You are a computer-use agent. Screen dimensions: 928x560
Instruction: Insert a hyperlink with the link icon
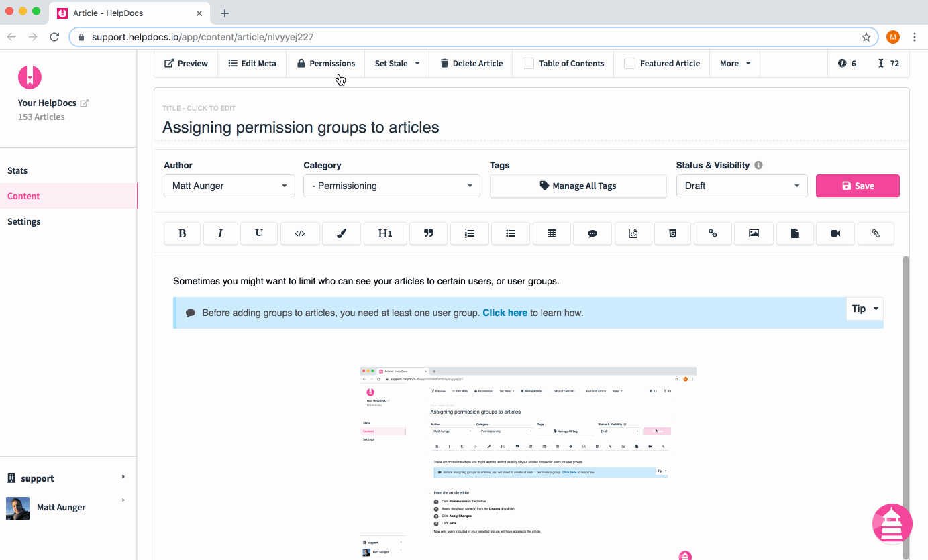click(713, 233)
